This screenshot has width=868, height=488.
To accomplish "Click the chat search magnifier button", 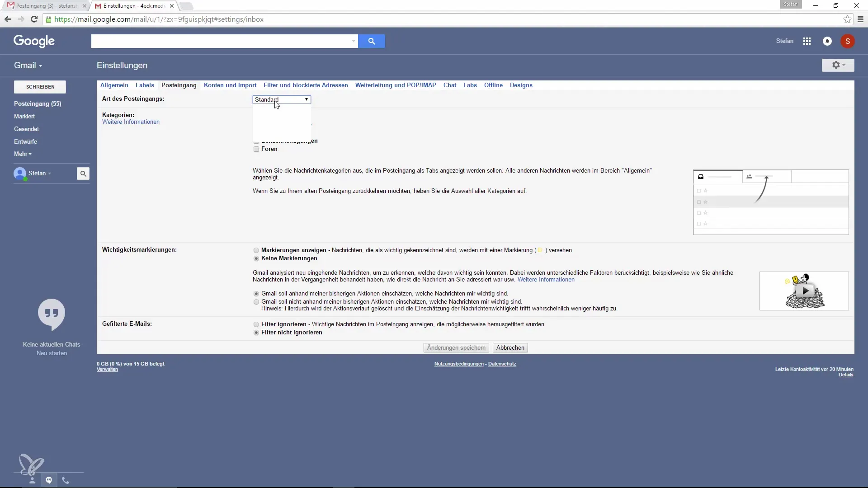I will tap(83, 174).
